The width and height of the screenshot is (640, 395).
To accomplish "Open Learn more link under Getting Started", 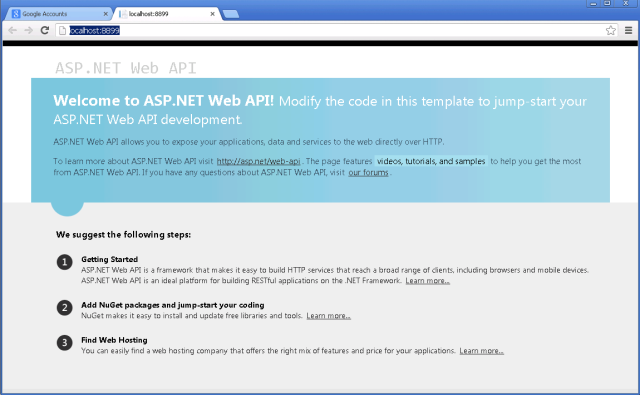I will pyautogui.click(x=427, y=281).
